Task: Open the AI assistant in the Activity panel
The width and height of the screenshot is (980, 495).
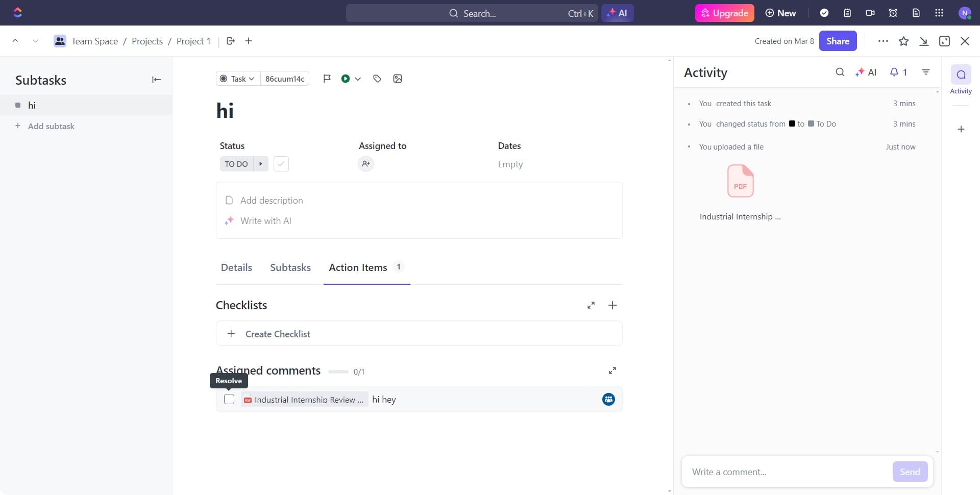Action: point(866,72)
